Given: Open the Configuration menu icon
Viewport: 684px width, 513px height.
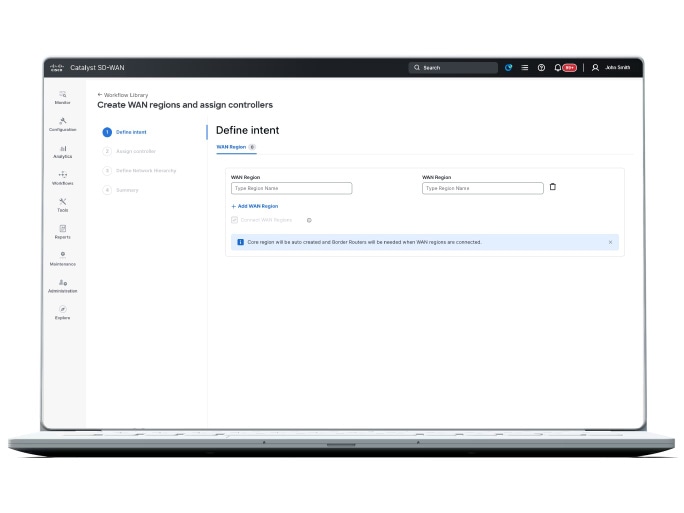Looking at the screenshot, I should (x=63, y=123).
